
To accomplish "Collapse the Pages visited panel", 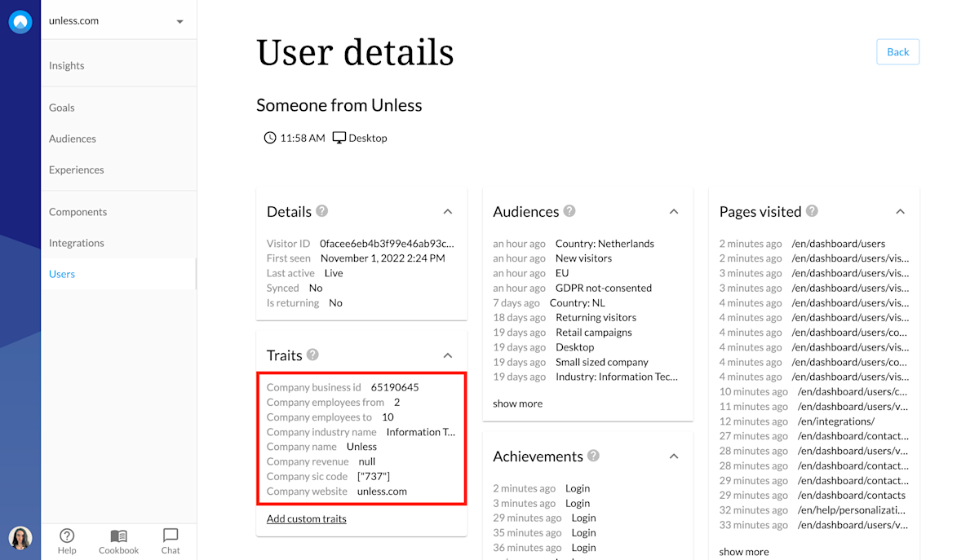I will coord(900,211).
